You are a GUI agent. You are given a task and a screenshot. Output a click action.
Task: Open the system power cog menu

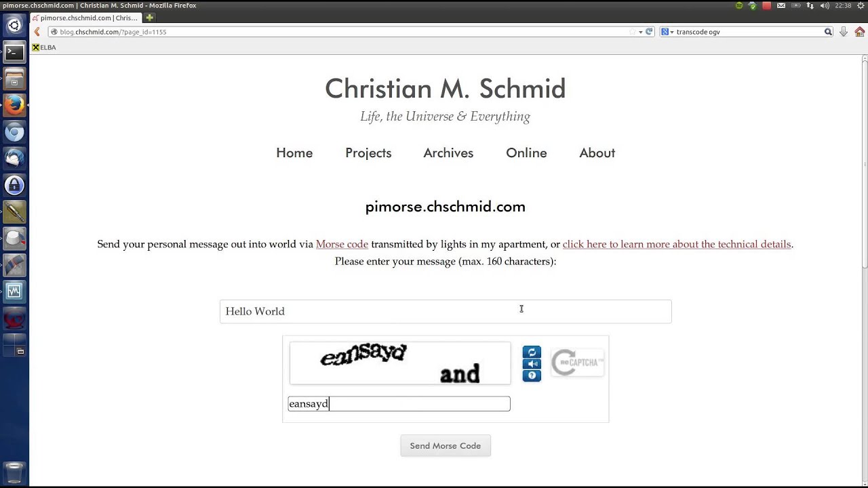(860, 5)
